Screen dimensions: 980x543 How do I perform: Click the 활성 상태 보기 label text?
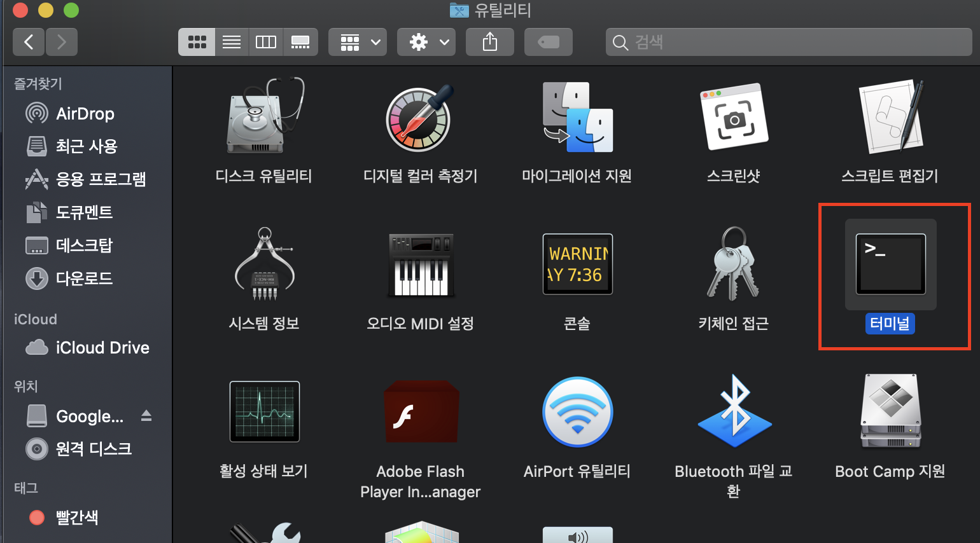coord(264,471)
